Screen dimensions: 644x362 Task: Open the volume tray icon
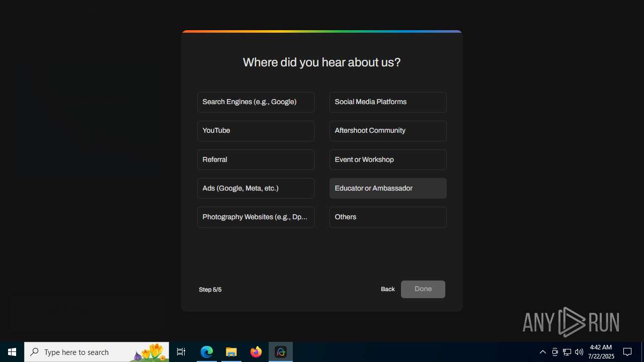[x=579, y=352]
